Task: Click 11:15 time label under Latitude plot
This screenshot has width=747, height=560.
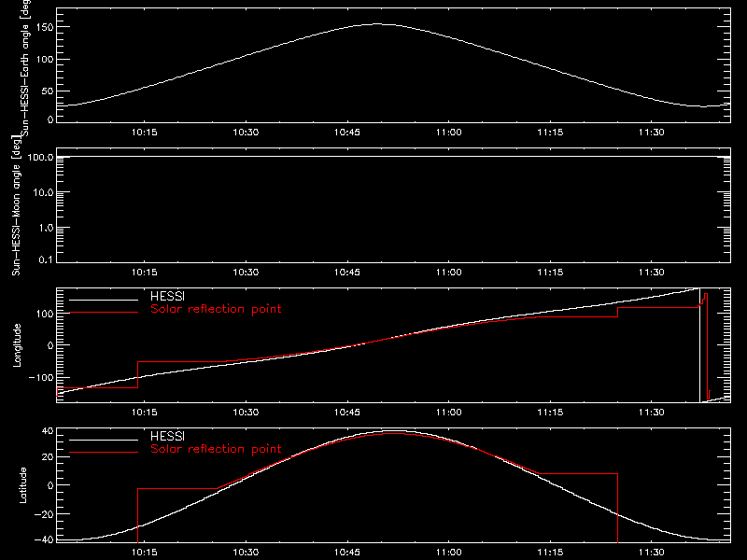Action: (550, 553)
